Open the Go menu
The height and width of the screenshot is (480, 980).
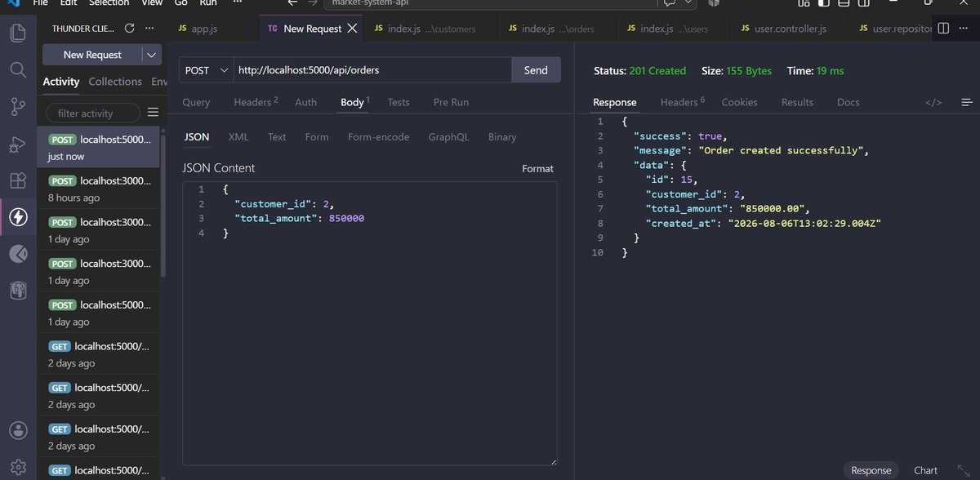point(180,2)
